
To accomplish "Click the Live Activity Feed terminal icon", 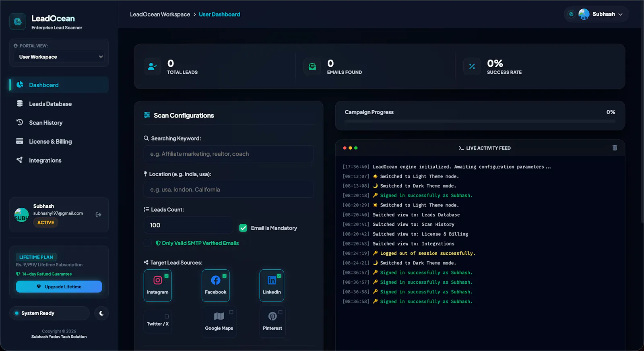I will pyautogui.click(x=461, y=148).
